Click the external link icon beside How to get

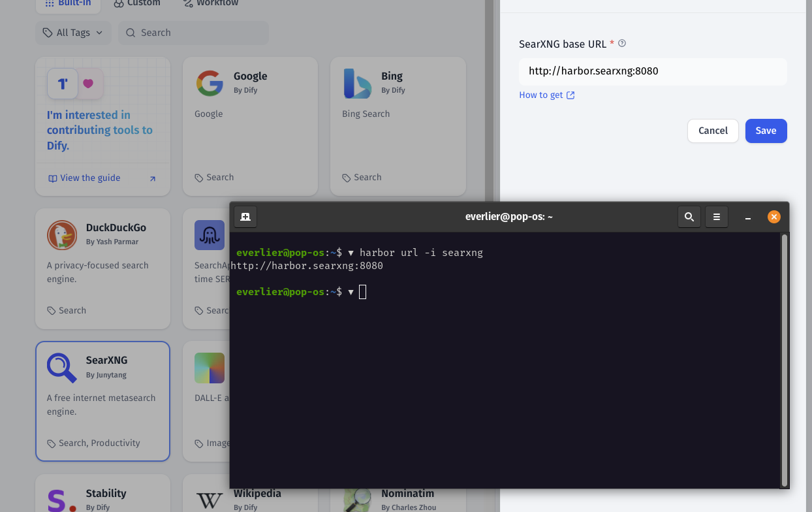(570, 95)
